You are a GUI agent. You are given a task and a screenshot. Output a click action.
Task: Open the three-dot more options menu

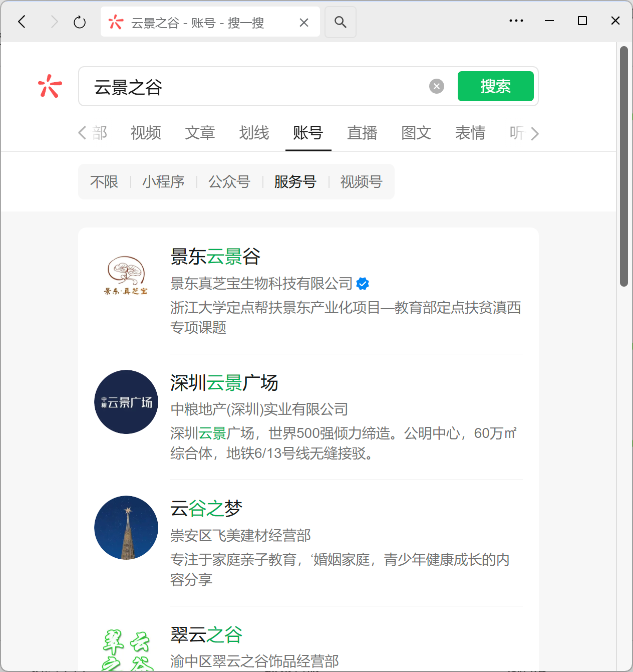pyautogui.click(x=516, y=21)
